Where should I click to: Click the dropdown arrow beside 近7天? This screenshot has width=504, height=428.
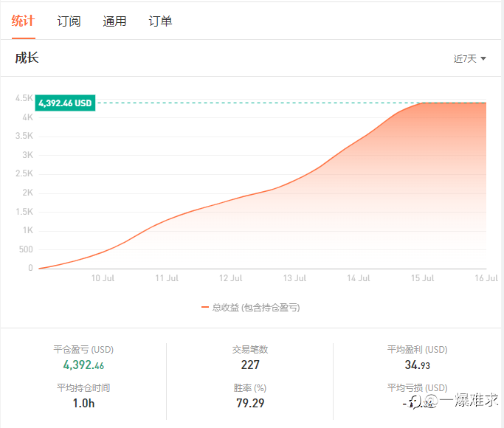[x=483, y=59]
